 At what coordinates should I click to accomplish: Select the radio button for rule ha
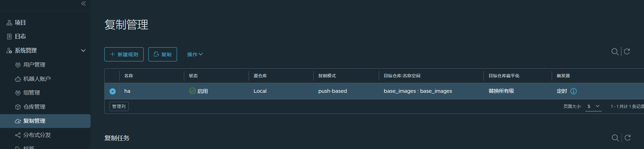click(113, 91)
